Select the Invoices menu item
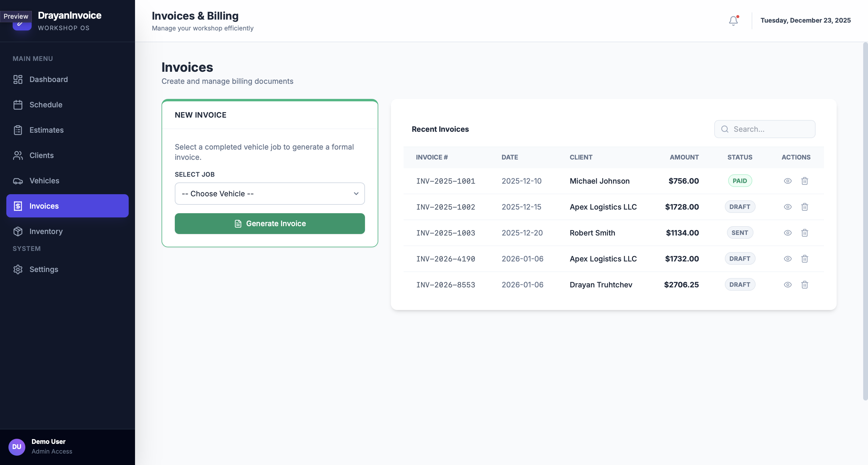This screenshot has height=465, width=868. click(x=68, y=206)
